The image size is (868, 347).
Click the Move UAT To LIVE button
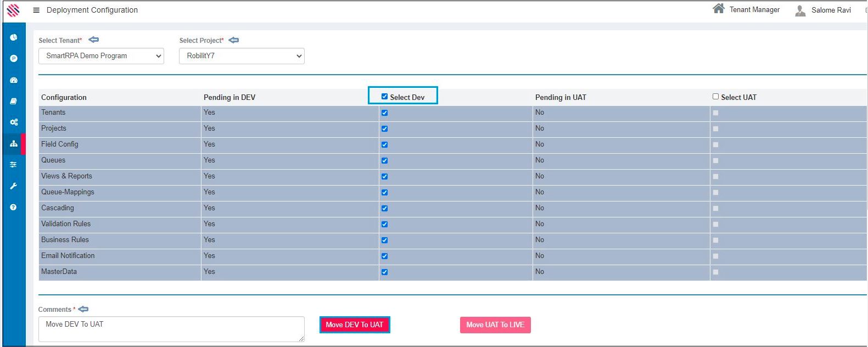tap(495, 325)
